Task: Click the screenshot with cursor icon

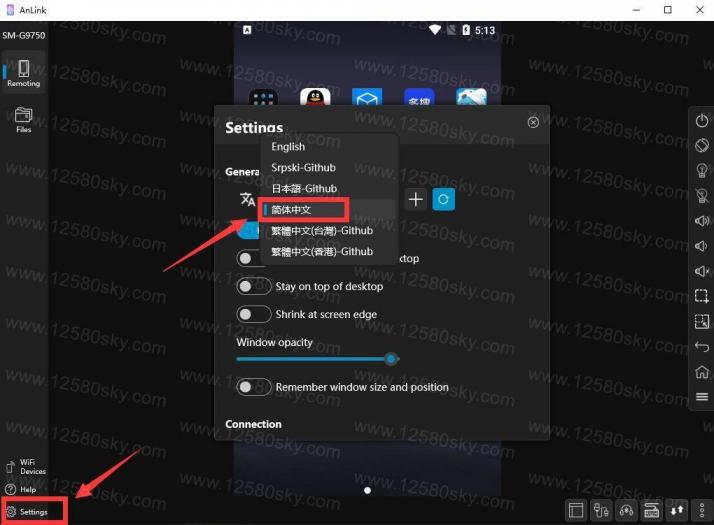Action: coord(702,321)
